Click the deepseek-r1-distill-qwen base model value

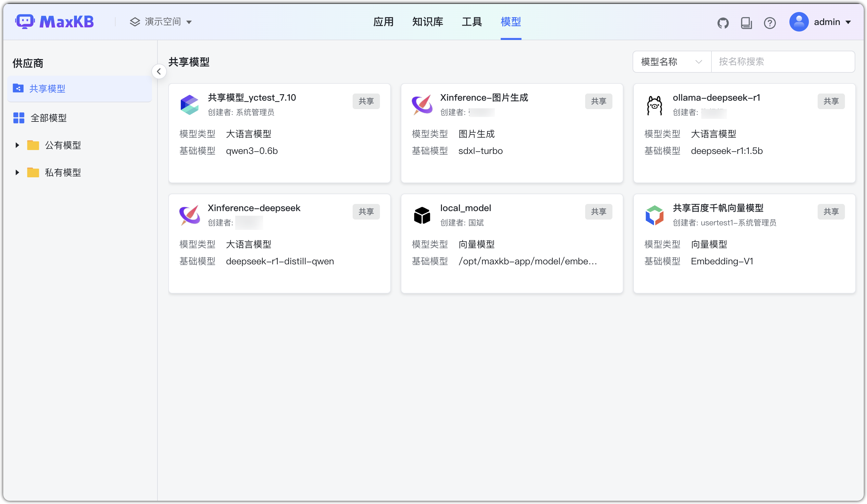(x=280, y=261)
